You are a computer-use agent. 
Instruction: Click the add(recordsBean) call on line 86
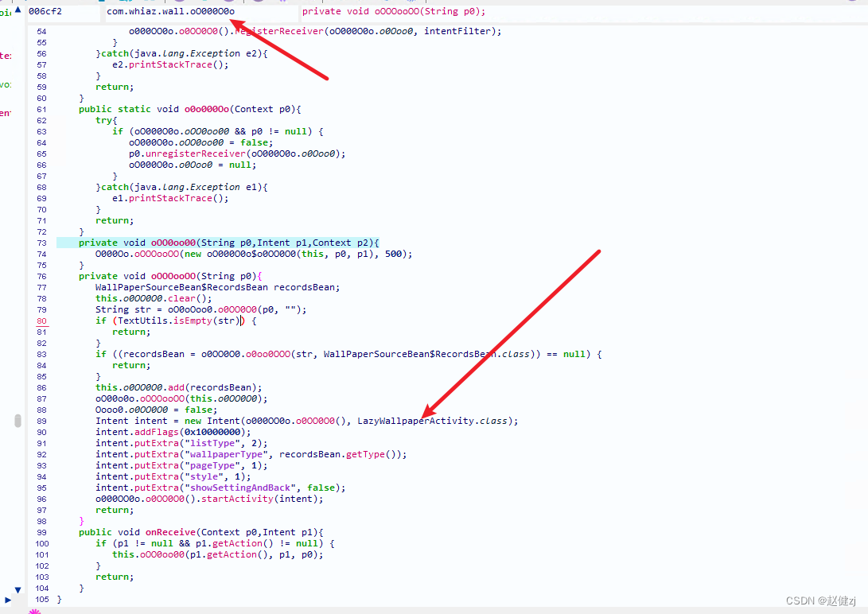(x=212, y=388)
